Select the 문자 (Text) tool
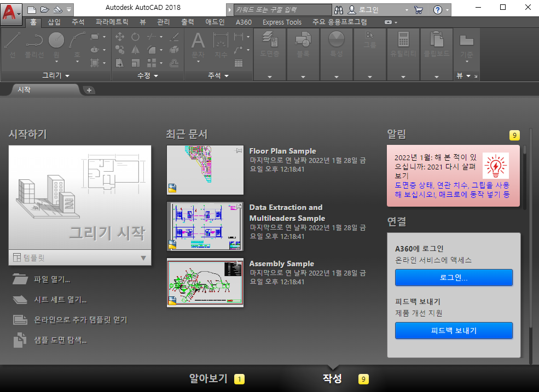539x392 pixels. (x=198, y=45)
